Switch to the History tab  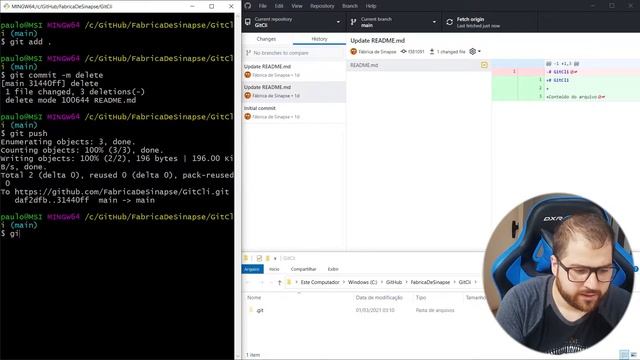tap(319, 39)
